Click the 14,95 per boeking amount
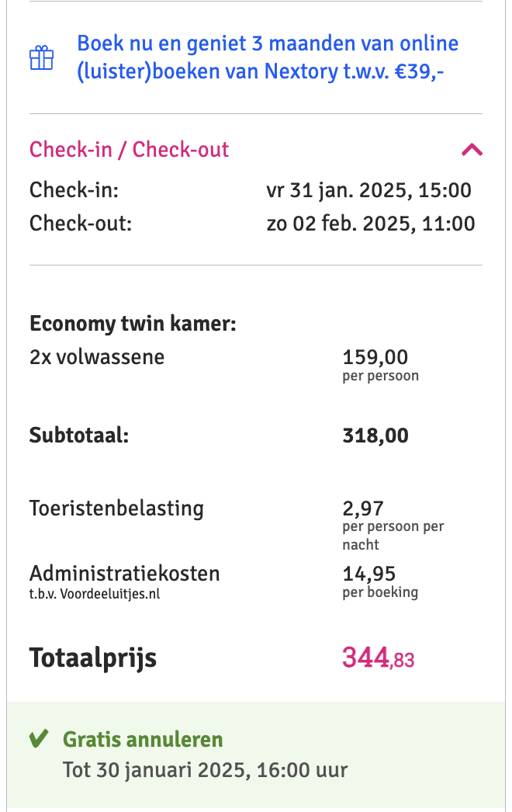512x812 pixels. tap(369, 574)
